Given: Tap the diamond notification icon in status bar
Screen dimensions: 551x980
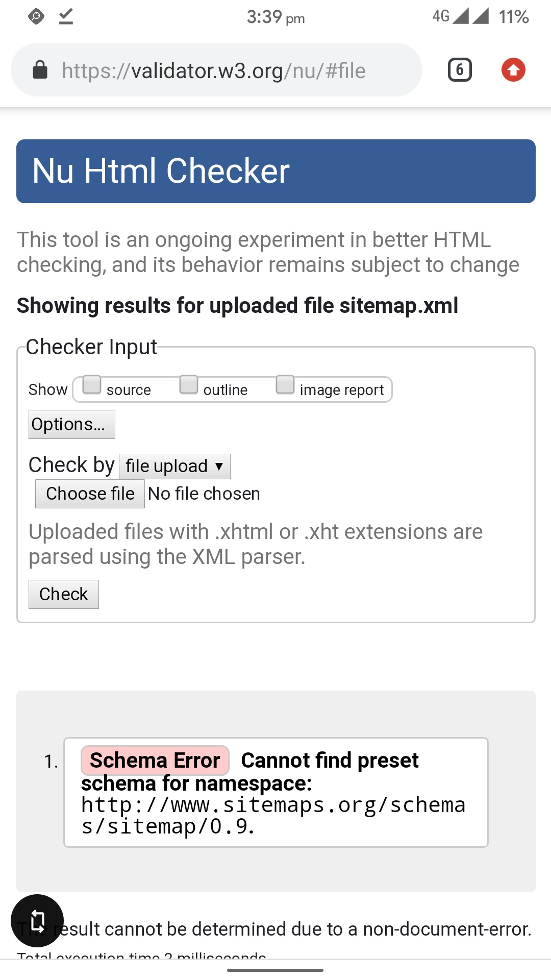Looking at the screenshot, I should click(36, 17).
